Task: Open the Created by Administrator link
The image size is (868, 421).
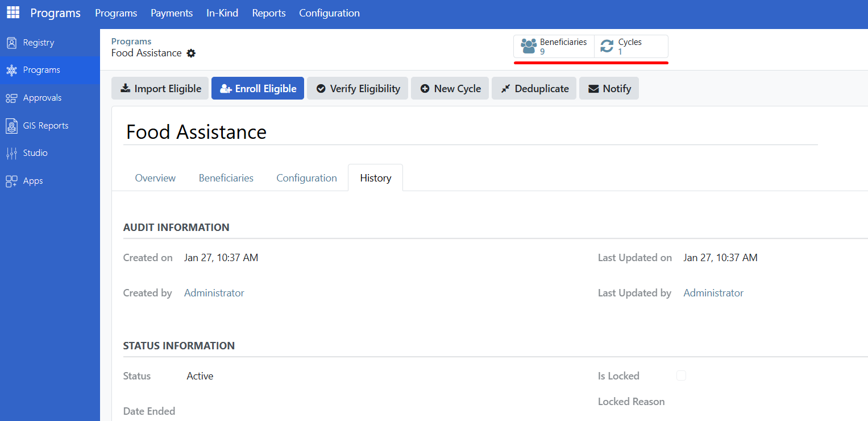Action: [214, 293]
